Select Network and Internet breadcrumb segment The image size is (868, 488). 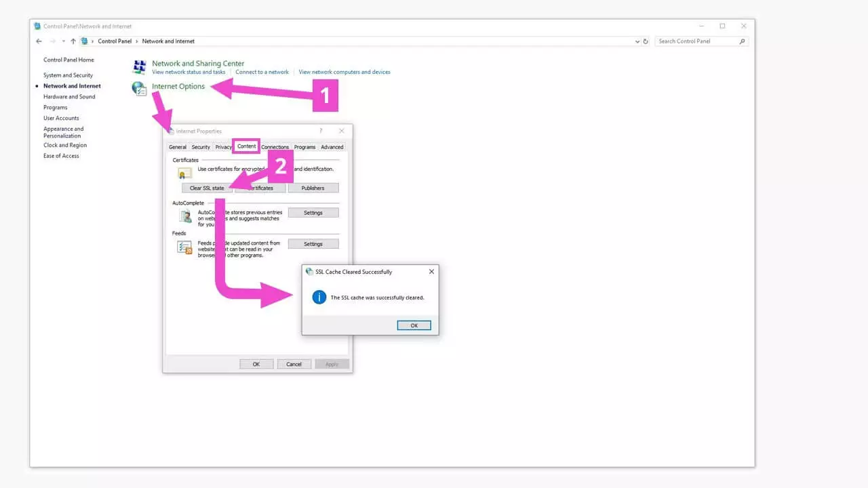pos(168,41)
